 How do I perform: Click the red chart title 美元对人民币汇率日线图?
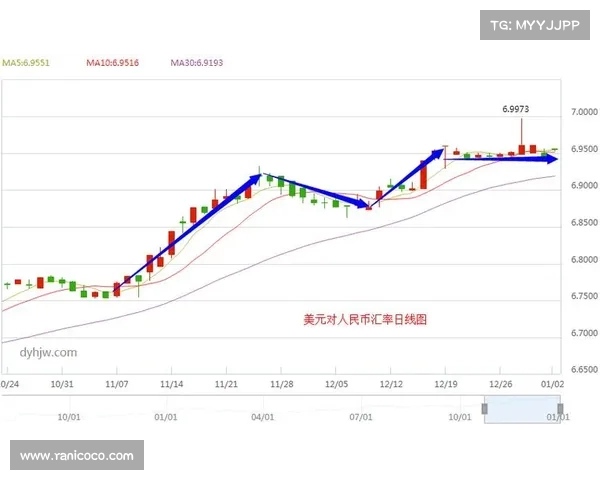(365, 320)
